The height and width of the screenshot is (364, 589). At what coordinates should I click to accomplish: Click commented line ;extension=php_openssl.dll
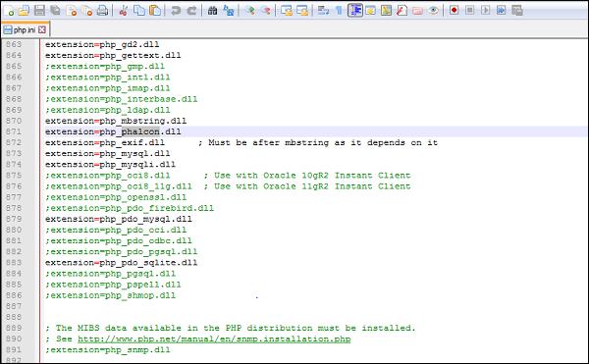click(x=116, y=197)
